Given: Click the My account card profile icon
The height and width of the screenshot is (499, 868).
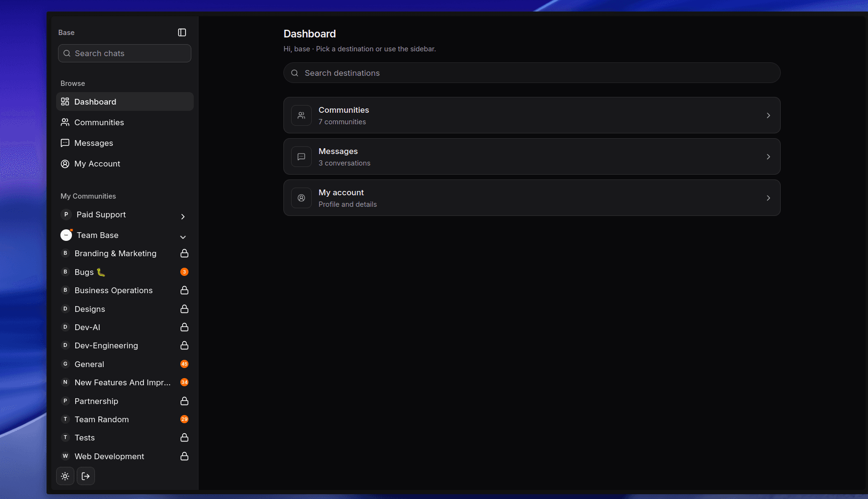Looking at the screenshot, I should pos(301,198).
